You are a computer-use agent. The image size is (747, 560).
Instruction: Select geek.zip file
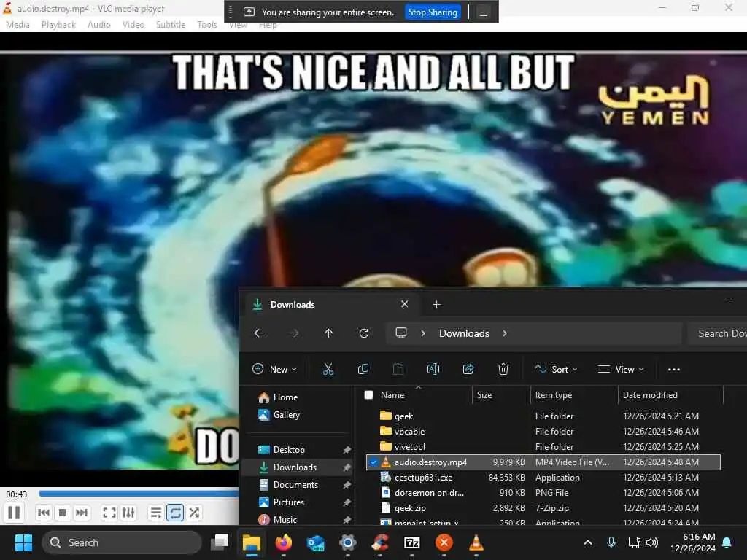(x=543, y=508)
